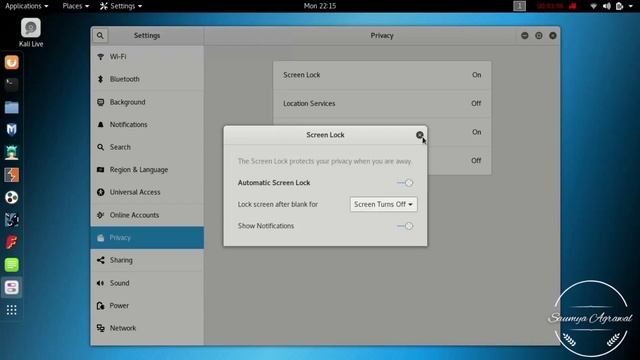Select Network in the Settings sidebar
This screenshot has width=640, height=360.
point(147,328)
